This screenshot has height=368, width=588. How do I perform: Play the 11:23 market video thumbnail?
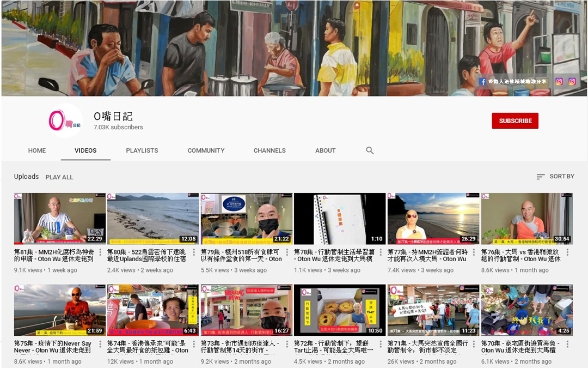click(x=433, y=310)
